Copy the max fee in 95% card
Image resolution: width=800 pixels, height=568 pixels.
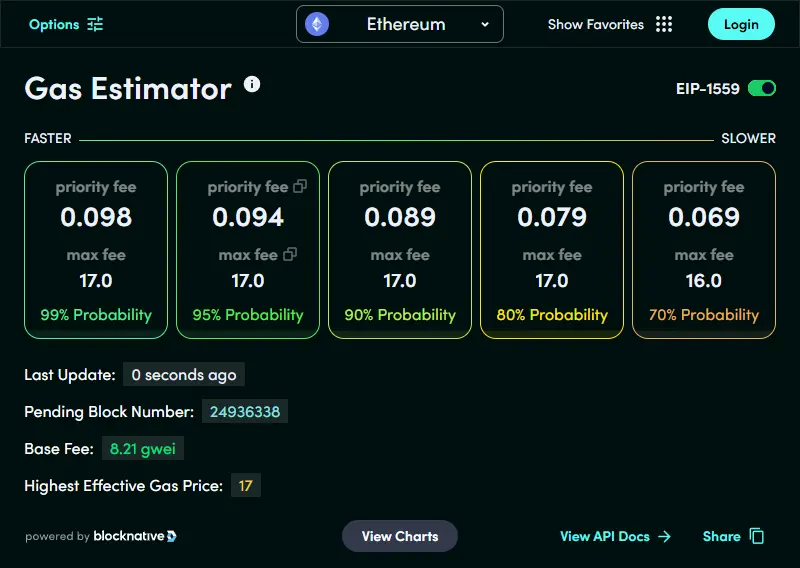(x=290, y=254)
